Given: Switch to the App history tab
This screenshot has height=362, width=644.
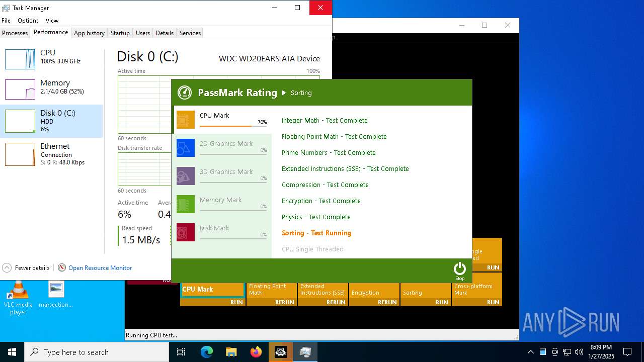Looking at the screenshot, I should pos(89,33).
